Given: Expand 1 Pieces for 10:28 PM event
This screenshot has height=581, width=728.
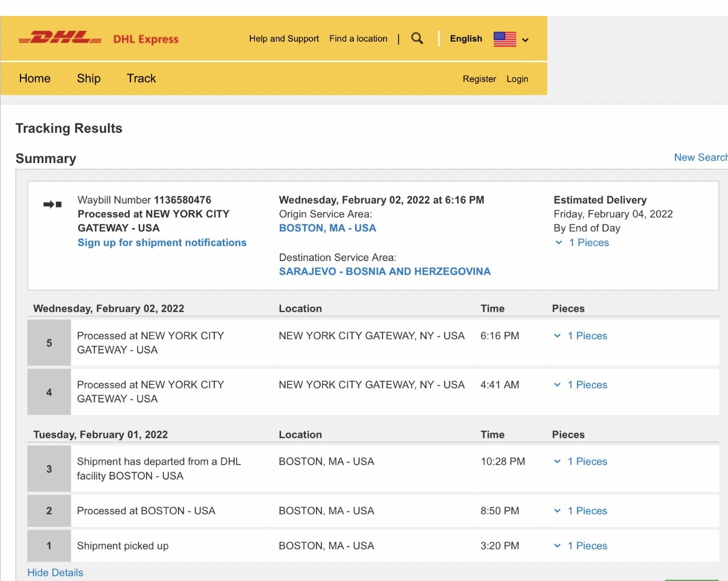Looking at the screenshot, I should pyautogui.click(x=580, y=461).
